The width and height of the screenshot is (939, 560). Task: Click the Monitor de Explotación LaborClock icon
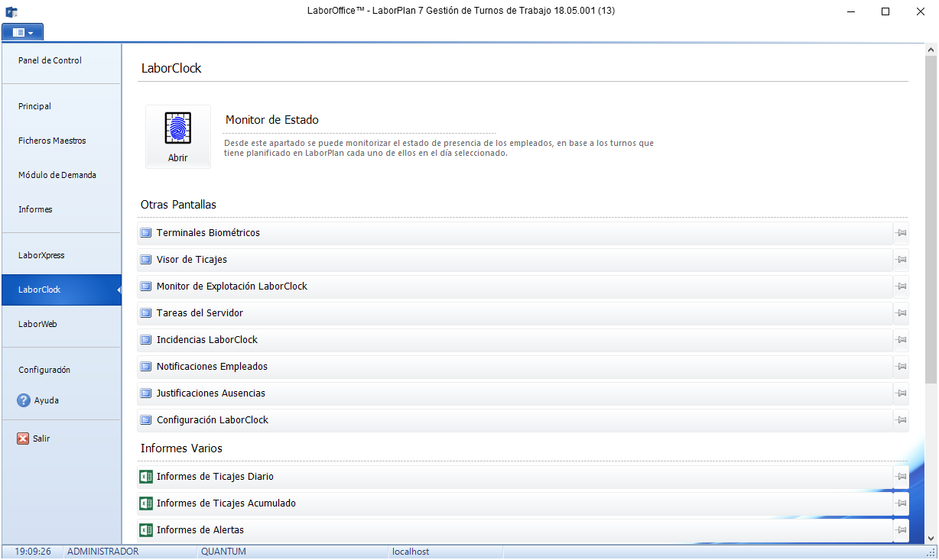pos(146,286)
